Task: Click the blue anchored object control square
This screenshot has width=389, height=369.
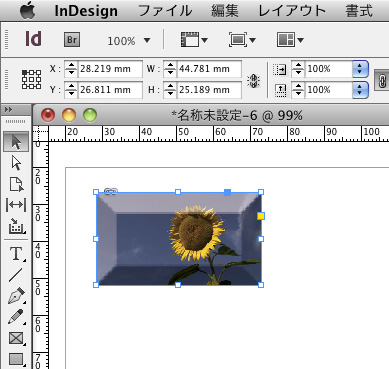Action: click(x=227, y=192)
